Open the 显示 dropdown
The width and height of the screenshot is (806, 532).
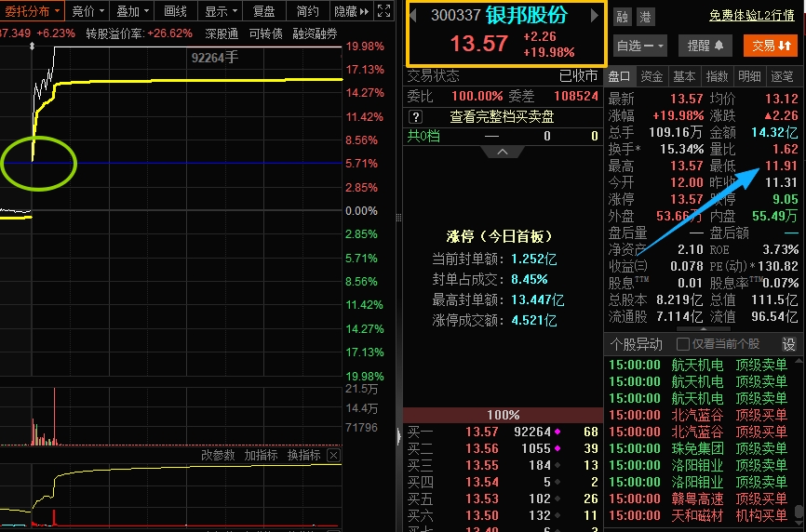221,11
